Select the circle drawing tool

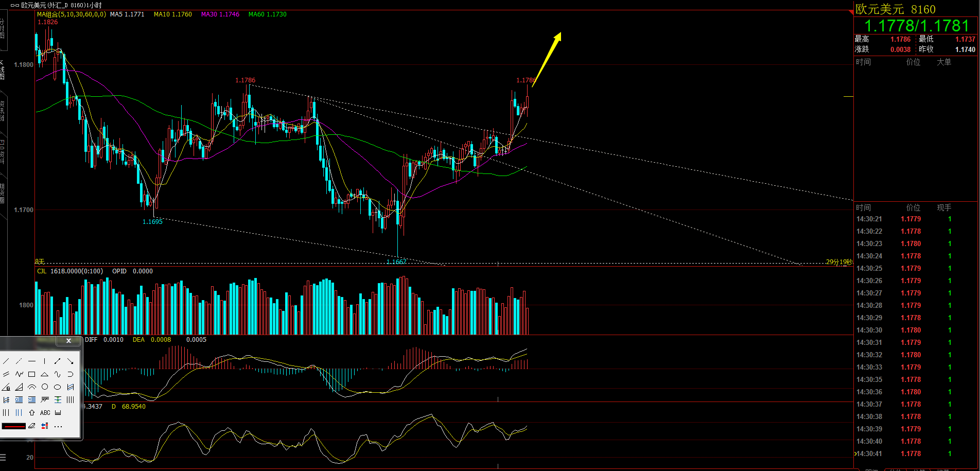45,387
